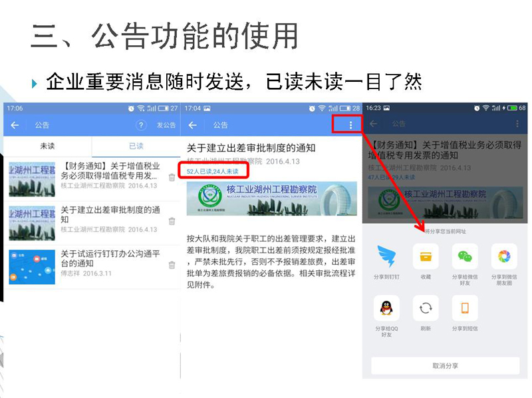
Task: Tap the 发公告 button
Action: [x=166, y=125]
